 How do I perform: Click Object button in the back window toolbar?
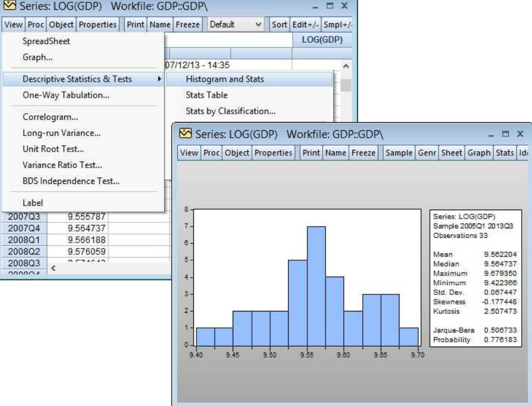(x=61, y=25)
